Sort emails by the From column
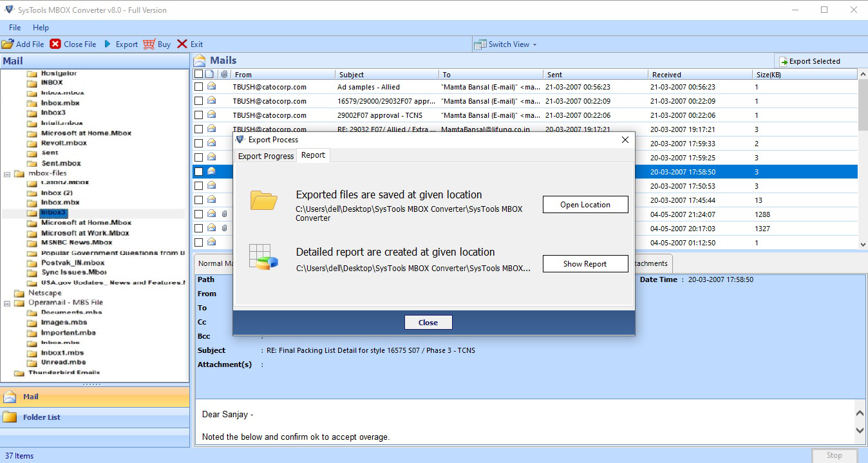 (x=283, y=75)
